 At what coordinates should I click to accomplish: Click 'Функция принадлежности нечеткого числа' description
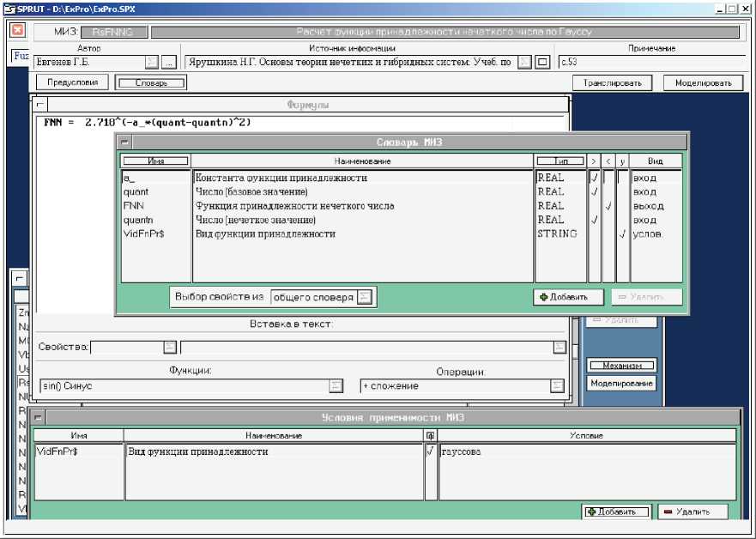(x=294, y=206)
